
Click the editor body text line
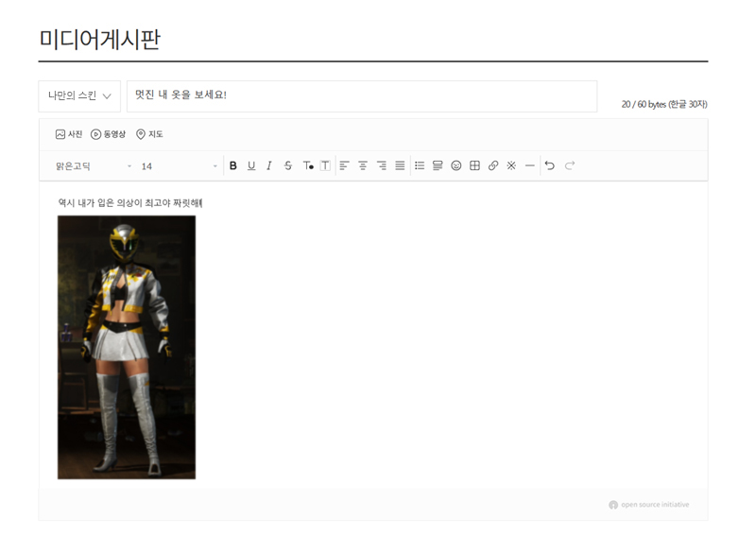pos(130,202)
